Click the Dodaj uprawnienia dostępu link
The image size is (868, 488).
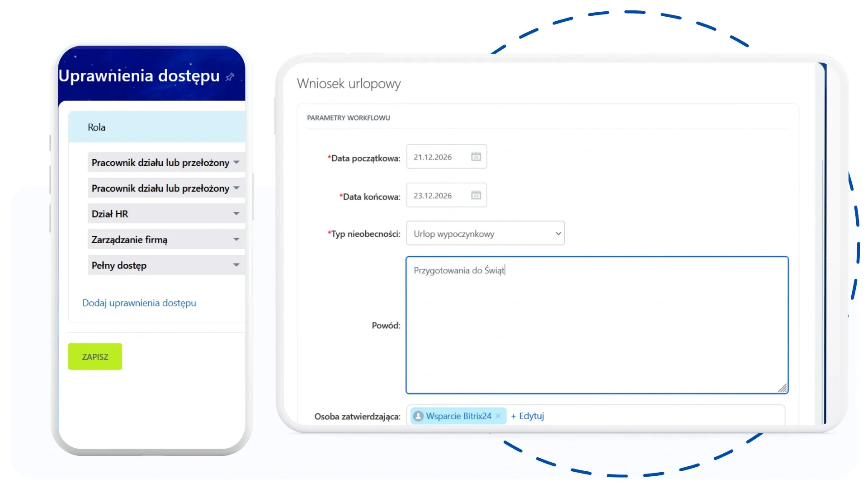click(139, 303)
